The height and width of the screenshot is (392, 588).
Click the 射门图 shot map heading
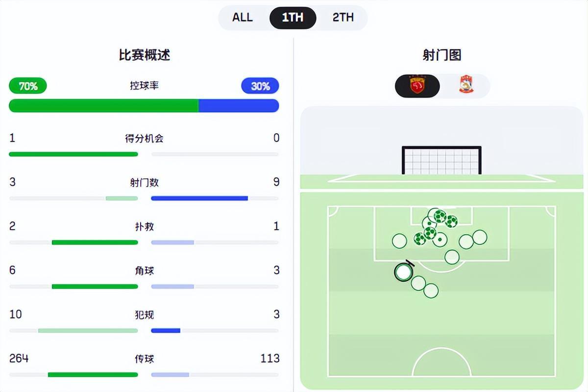click(x=441, y=55)
